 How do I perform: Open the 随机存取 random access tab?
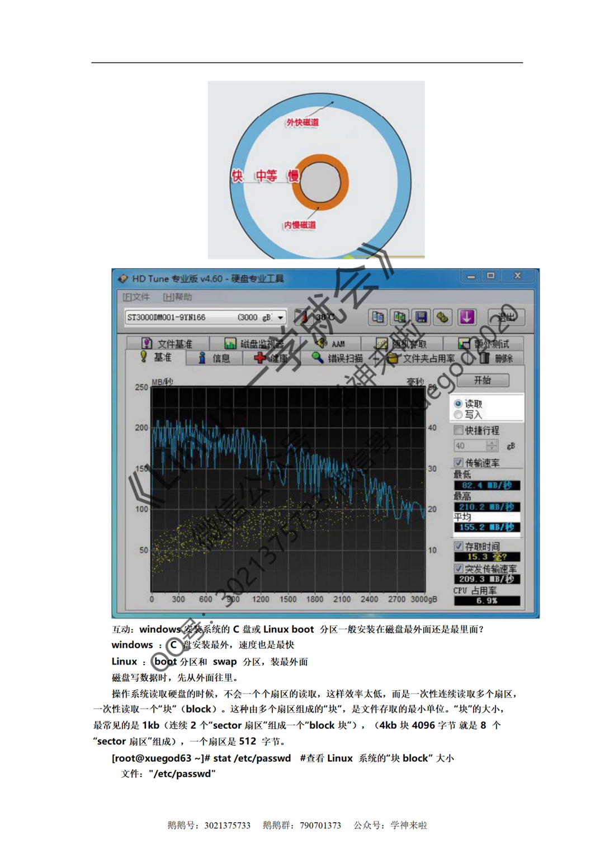(402, 343)
